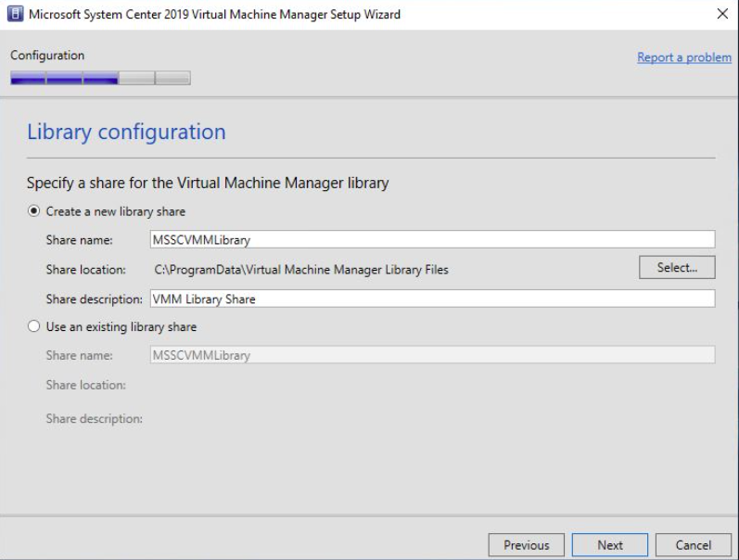Click the first Configuration progress segment
The height and width of the screenshot is (560, 739).
tap(28, 78)
